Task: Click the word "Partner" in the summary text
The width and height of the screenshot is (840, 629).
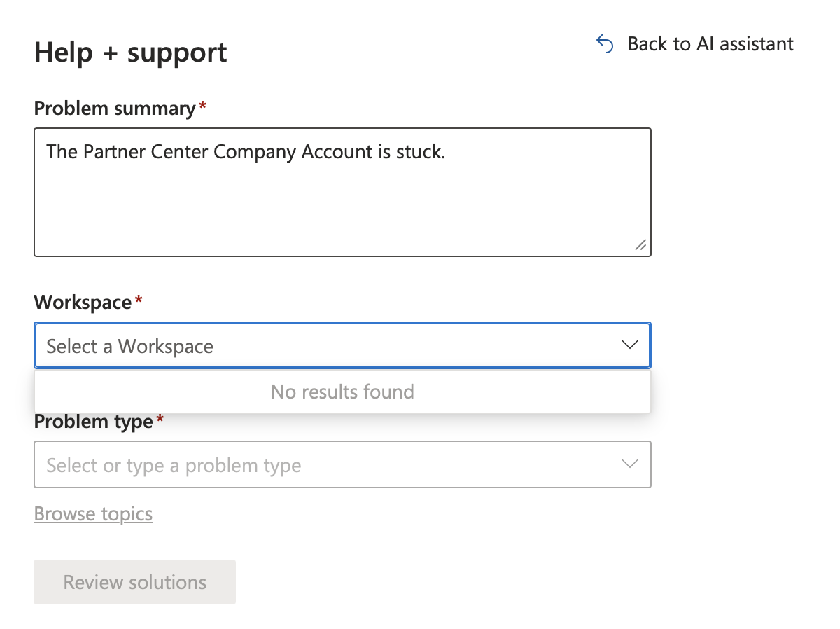Action: (111, 151)
